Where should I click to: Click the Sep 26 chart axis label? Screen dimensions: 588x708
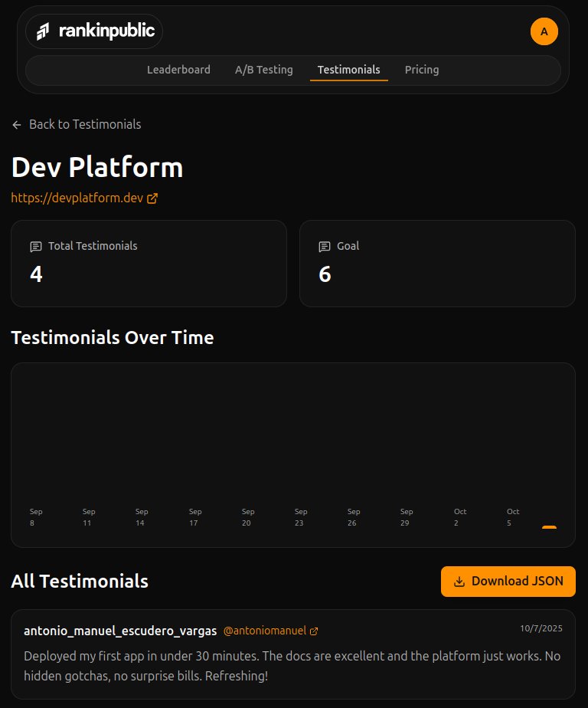tap(354, 517)
